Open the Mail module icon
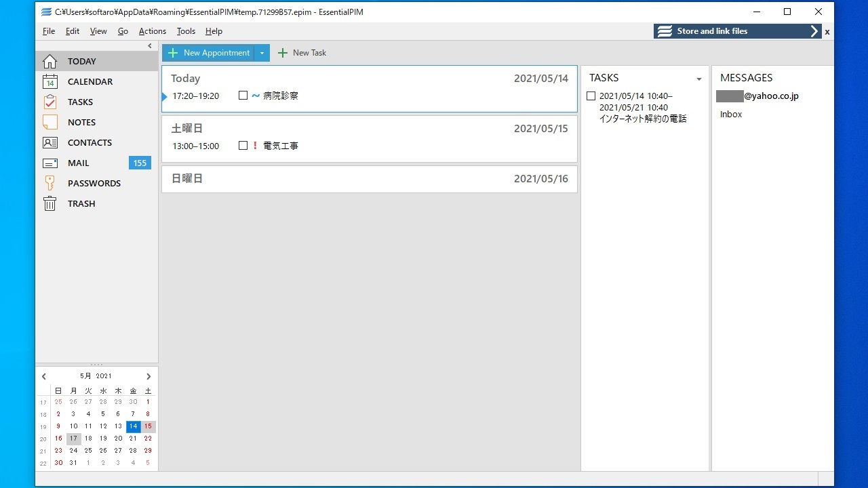This screenshot has width=868, height=488. tap(50, 163)
